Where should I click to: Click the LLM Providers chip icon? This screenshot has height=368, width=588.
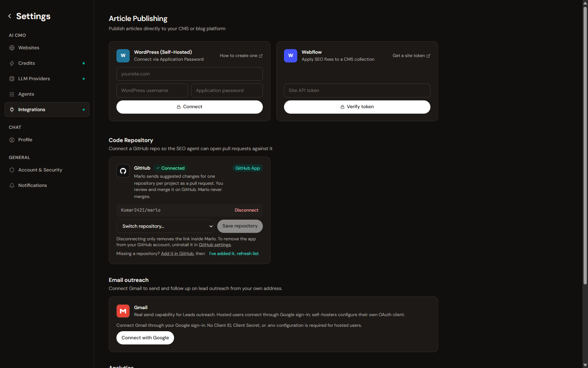point(12,79)
